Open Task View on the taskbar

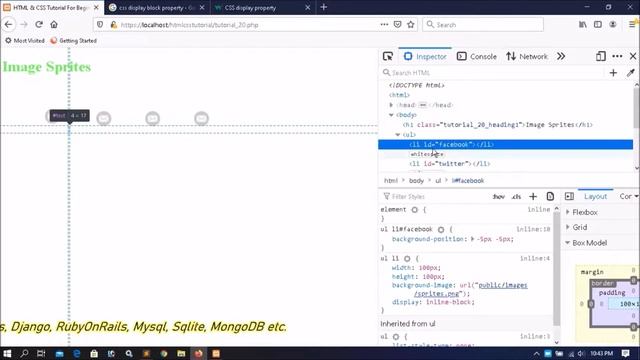41,353
